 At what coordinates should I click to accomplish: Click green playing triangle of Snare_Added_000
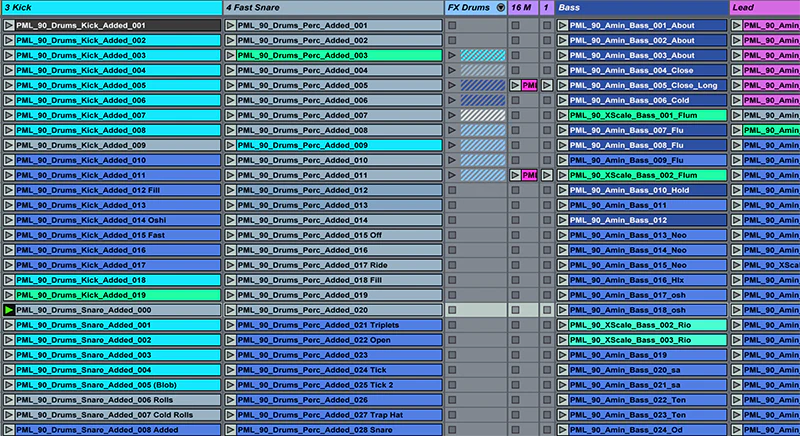(9, 310)
